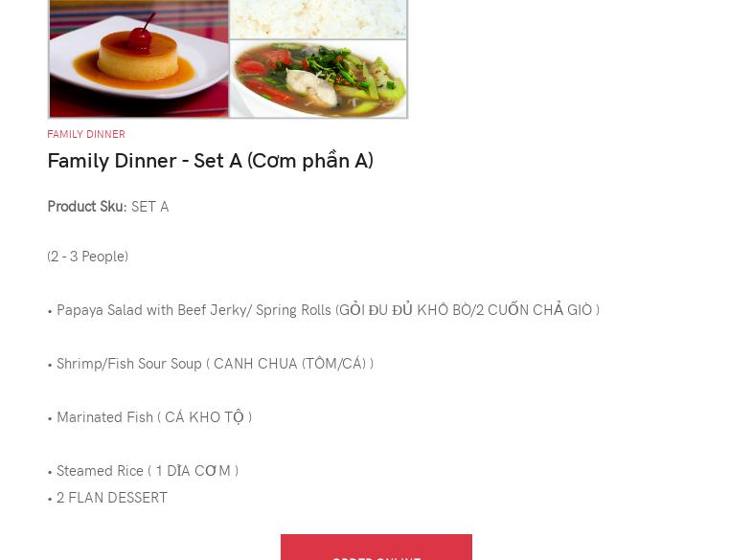752x560 pixels.
Task: Click the steamed white rice photo
Action: (318, 19)
